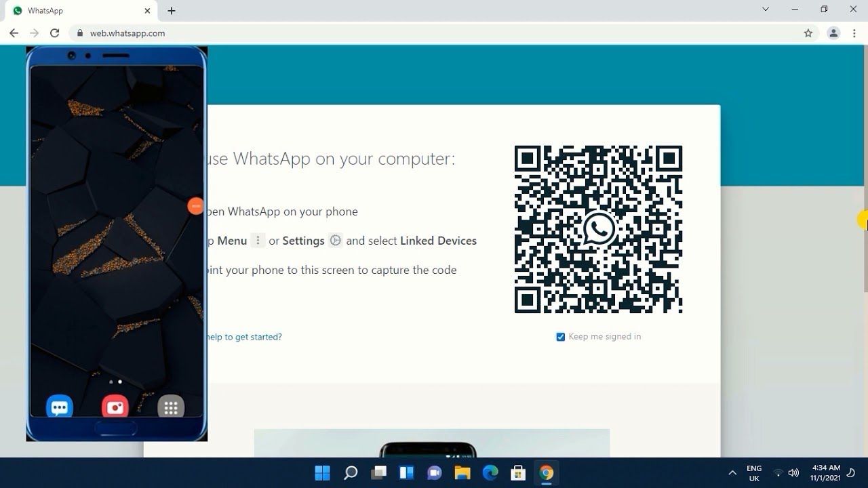Open File Explorer from the taskbar
868x488 pixels.
(462, 472)
